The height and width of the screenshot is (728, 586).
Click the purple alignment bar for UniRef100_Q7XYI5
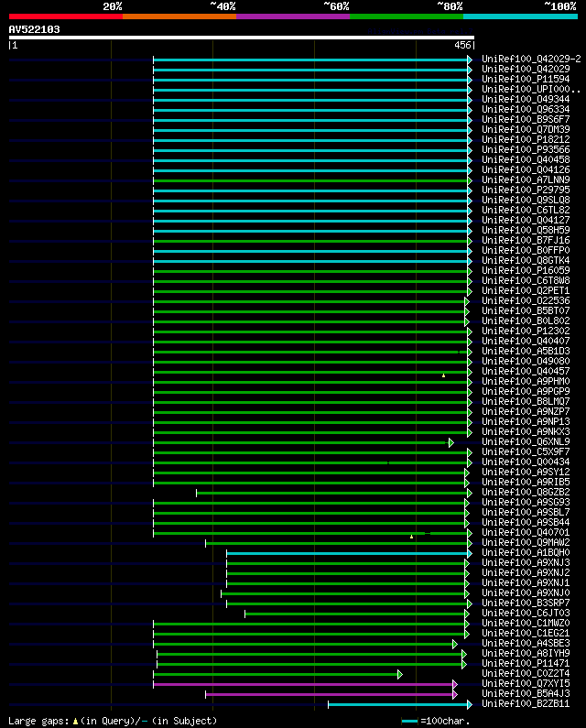303,684
